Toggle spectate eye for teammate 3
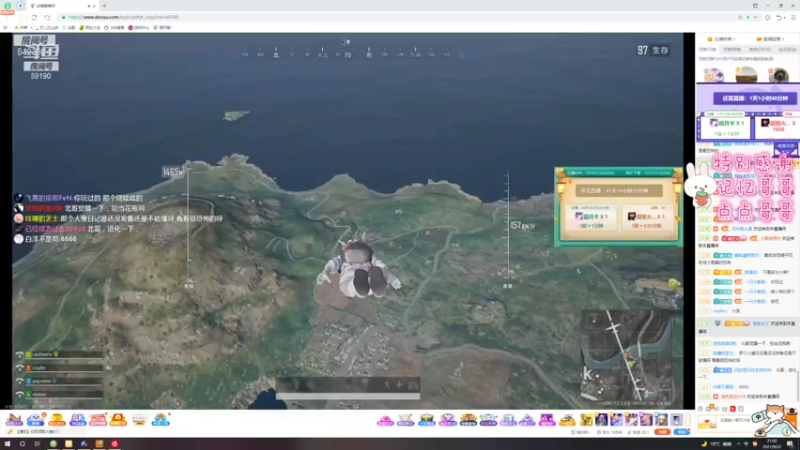 pos(19,381)
